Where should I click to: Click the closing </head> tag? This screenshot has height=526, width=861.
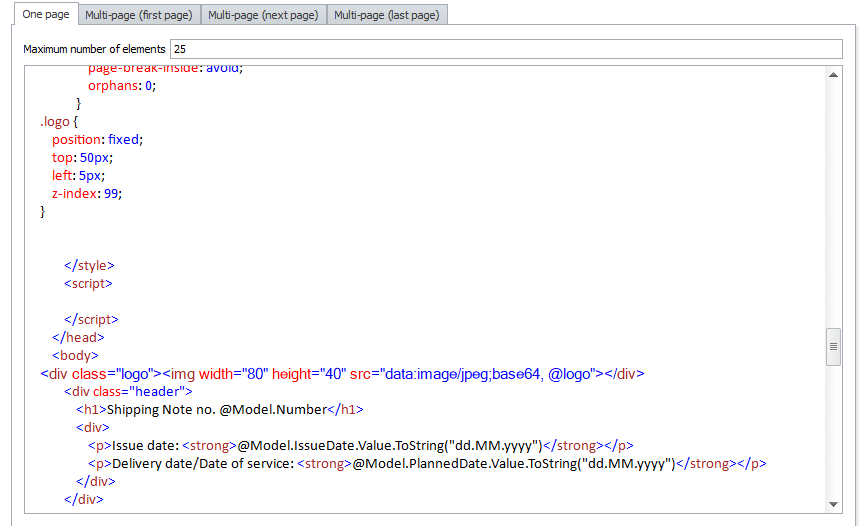78,337
